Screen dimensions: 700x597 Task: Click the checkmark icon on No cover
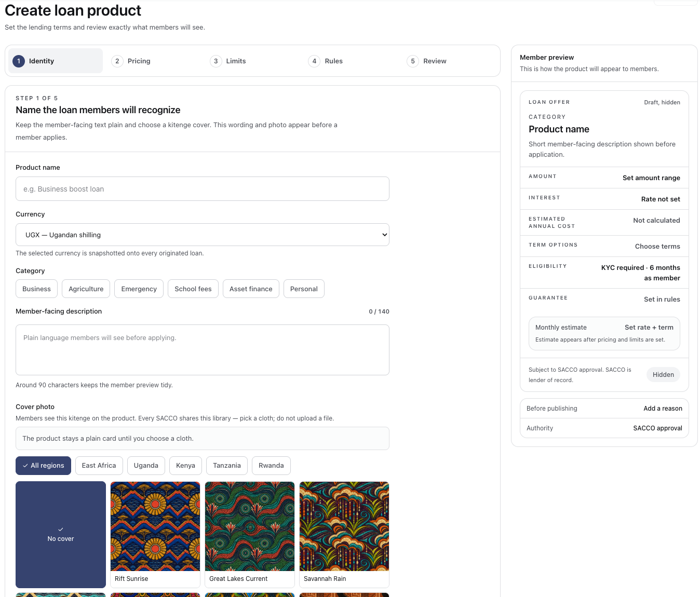click(x=61, y=529)
